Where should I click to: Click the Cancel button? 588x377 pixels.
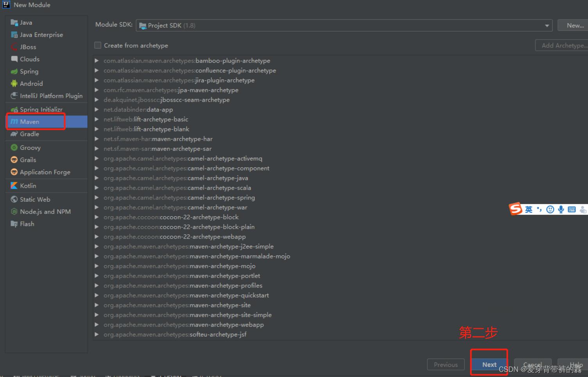(532, 364)
